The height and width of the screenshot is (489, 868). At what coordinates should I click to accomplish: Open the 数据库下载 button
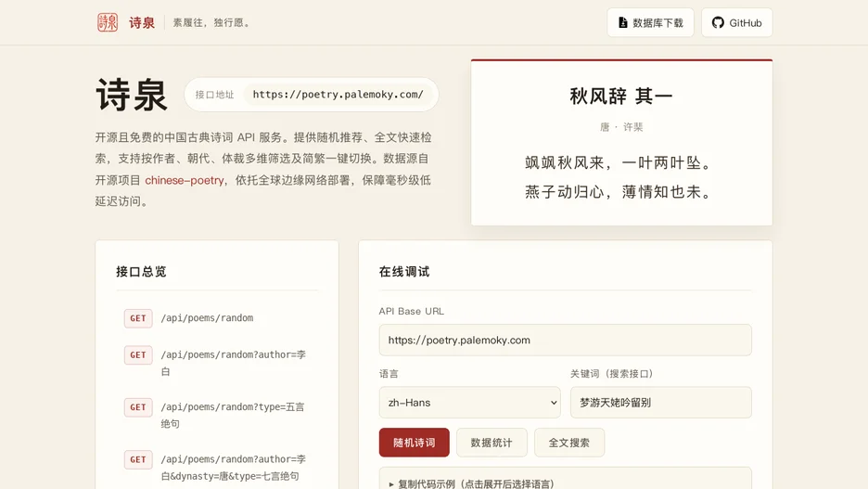[x=650, y=22]
